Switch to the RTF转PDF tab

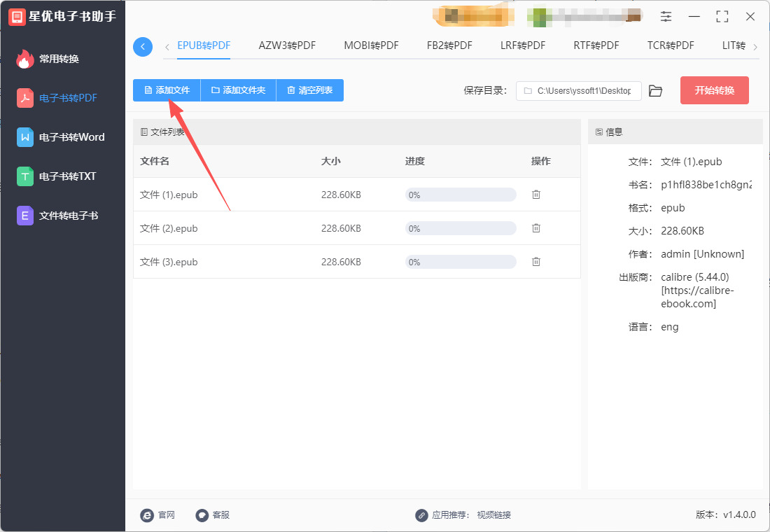(596, 45)
